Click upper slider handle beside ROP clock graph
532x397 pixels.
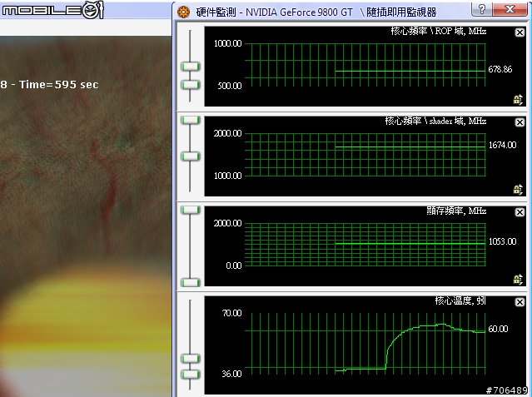click(x=191, y=67)
